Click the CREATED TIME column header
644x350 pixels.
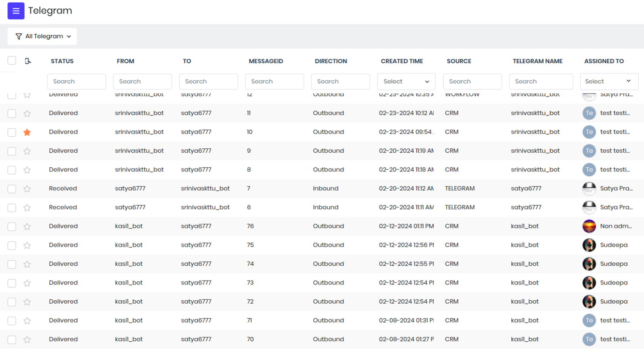[402, 61]
